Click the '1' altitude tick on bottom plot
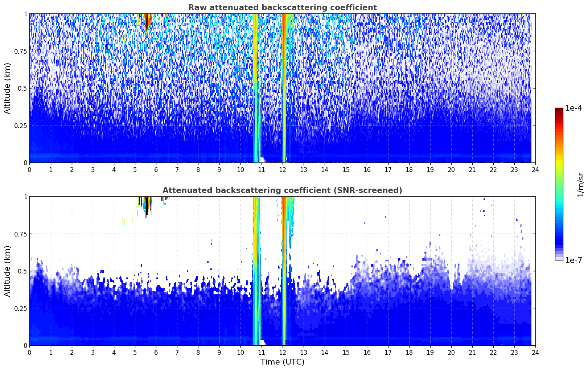588x370 pixels. pyautogui.click(x=25, y=197)
